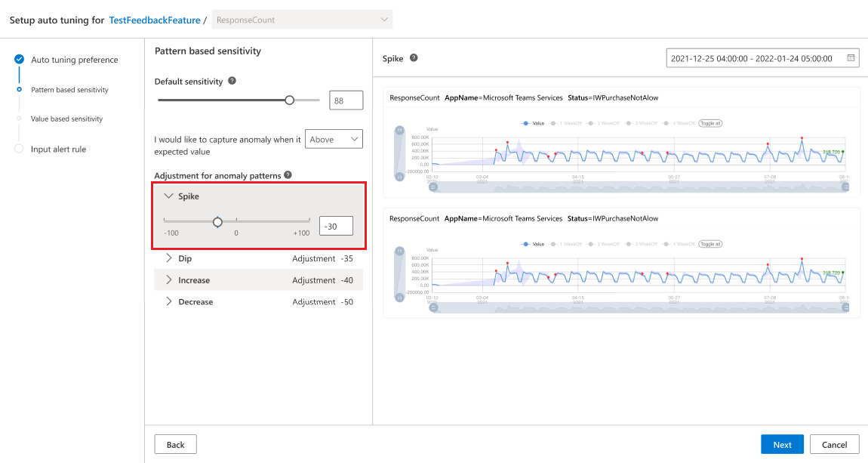Toggle 2 WeekOff series in top chart
Viewport: 868px width, 463px height.
[604, 124]
